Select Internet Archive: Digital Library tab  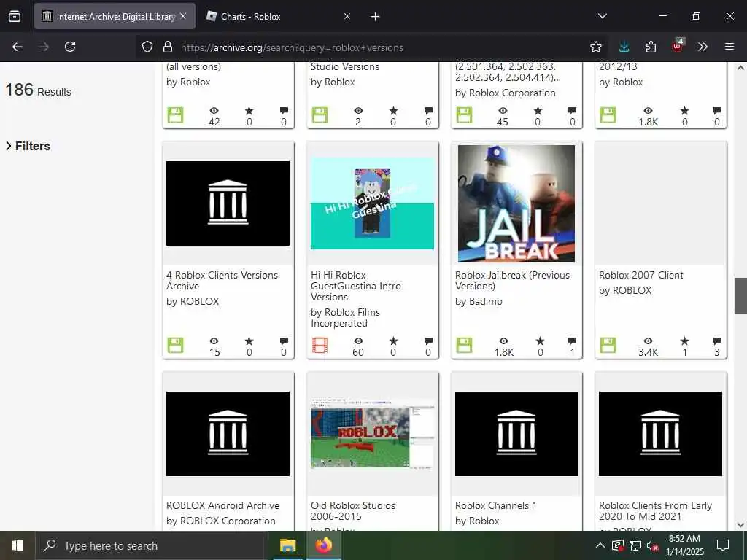tap(115, 16)
